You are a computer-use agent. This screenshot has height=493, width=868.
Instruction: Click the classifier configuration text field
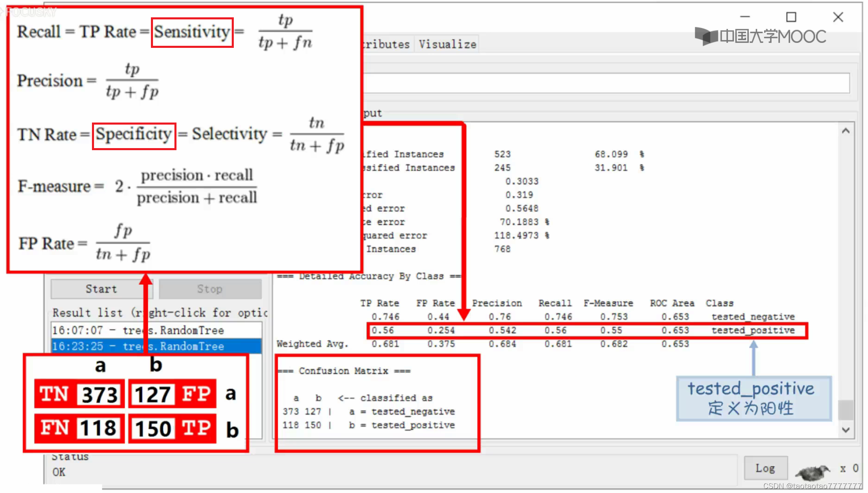click(605, 83)
